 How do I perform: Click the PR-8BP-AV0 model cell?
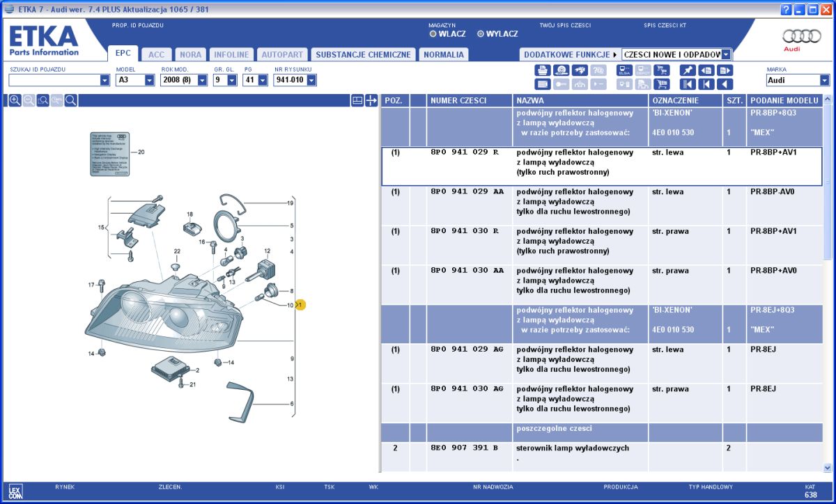tap(784, 205)
